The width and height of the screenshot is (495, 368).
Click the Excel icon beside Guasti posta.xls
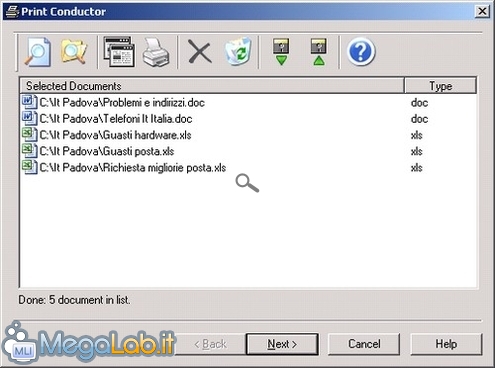click(x=29, y=151)
